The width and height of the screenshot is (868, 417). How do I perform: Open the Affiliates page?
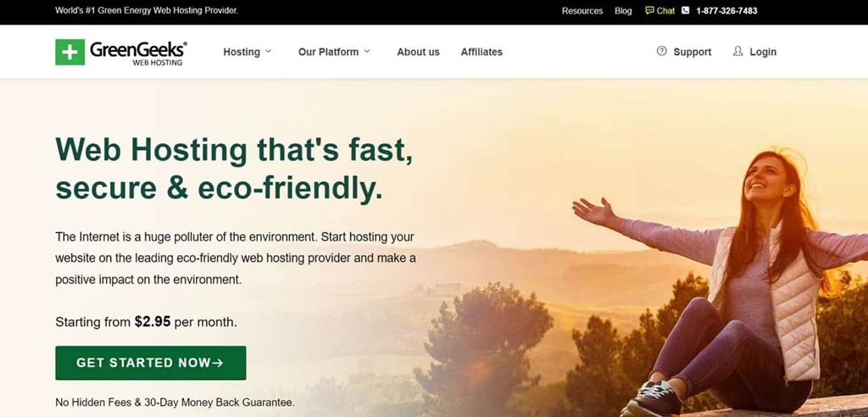click(x=481, y=52)
